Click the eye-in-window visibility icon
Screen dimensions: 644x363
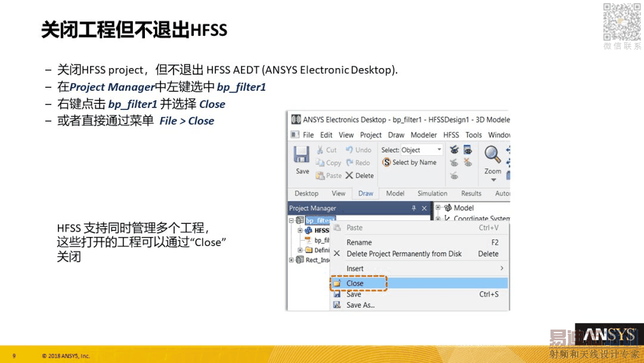coord(468,150)
